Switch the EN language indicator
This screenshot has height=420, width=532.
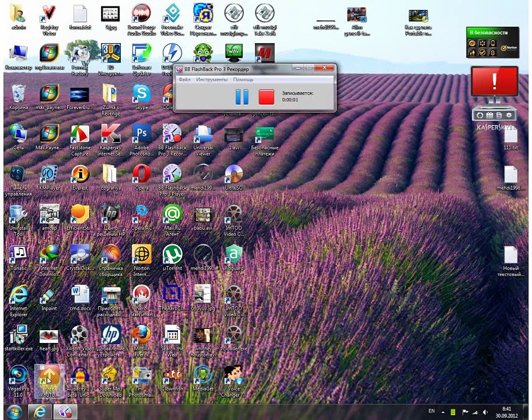pyautogui.click(x=432, y=411)
